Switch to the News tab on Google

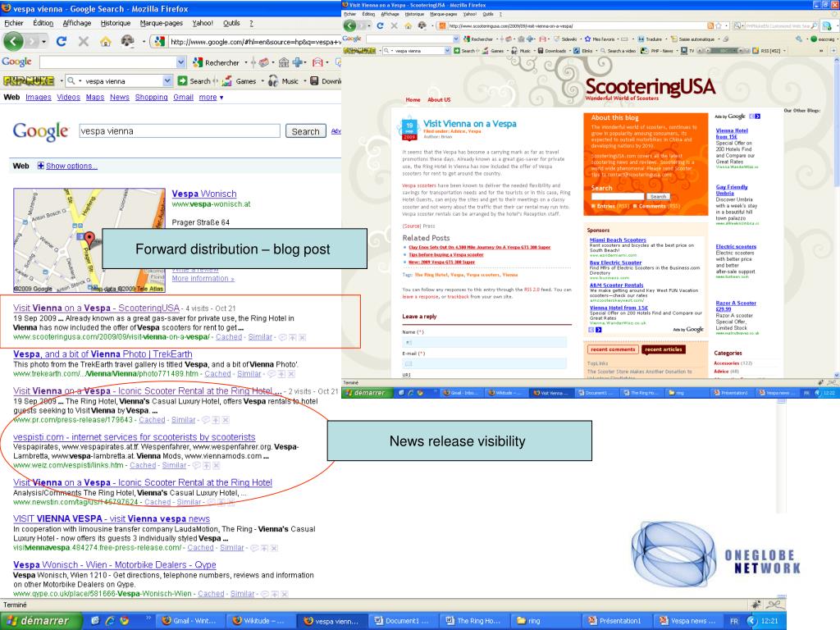pyautogui.click(x=120, y=98)
